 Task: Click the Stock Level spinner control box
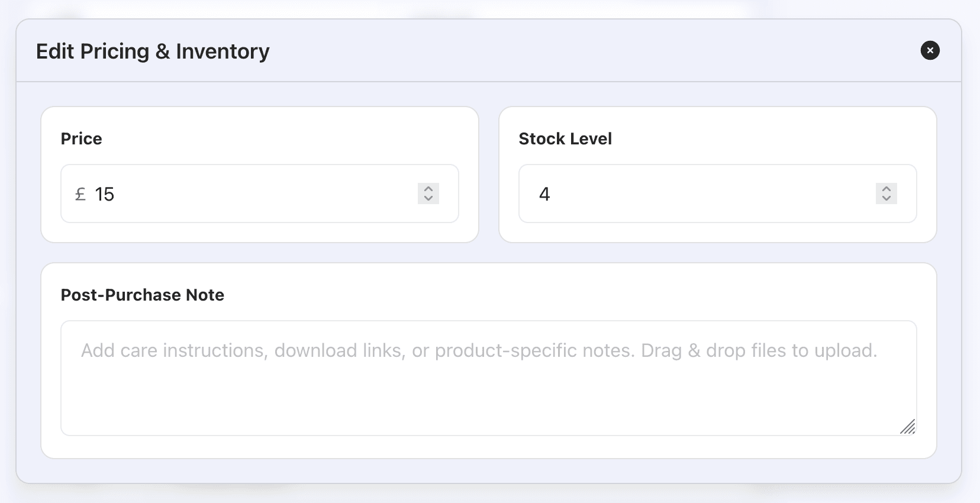(x=886, y=194)
